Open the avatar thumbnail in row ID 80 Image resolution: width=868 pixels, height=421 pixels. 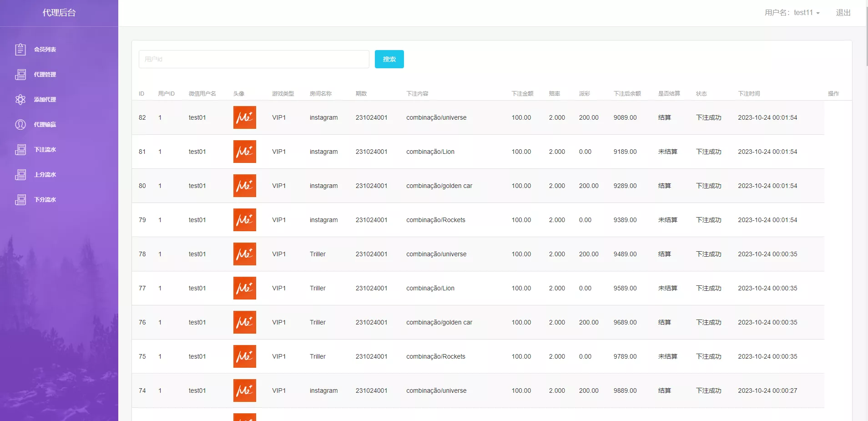(244, 186)
